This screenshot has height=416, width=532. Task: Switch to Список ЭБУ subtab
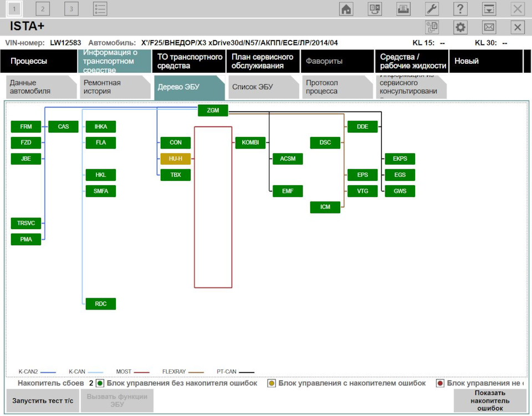tap(264, 87)
